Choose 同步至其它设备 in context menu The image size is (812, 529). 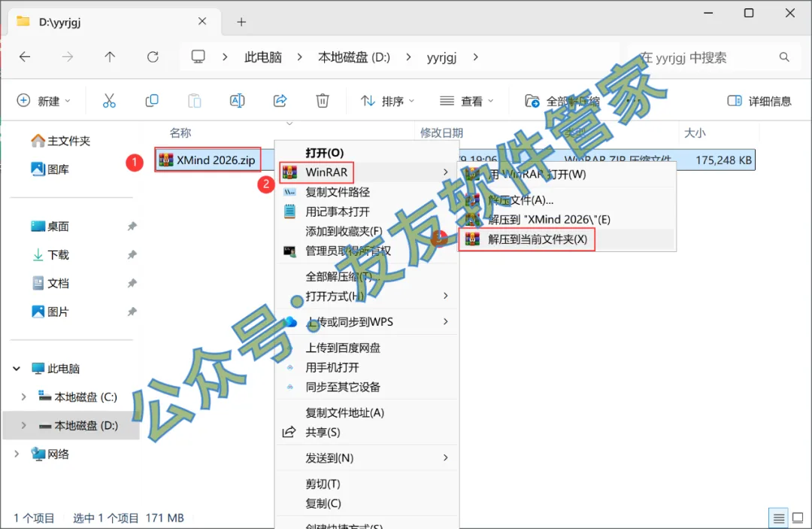pyautogui.click(x=366, y=387)
